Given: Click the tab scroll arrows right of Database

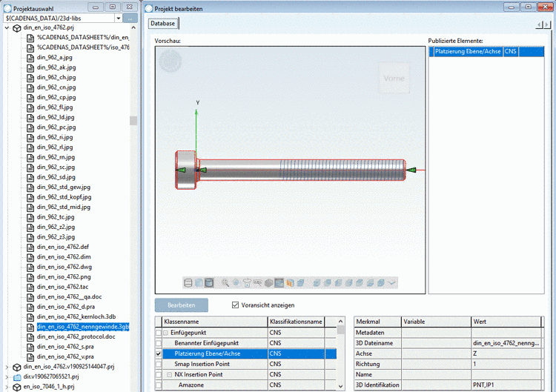Looking at the screenshot, I should 543,24.
